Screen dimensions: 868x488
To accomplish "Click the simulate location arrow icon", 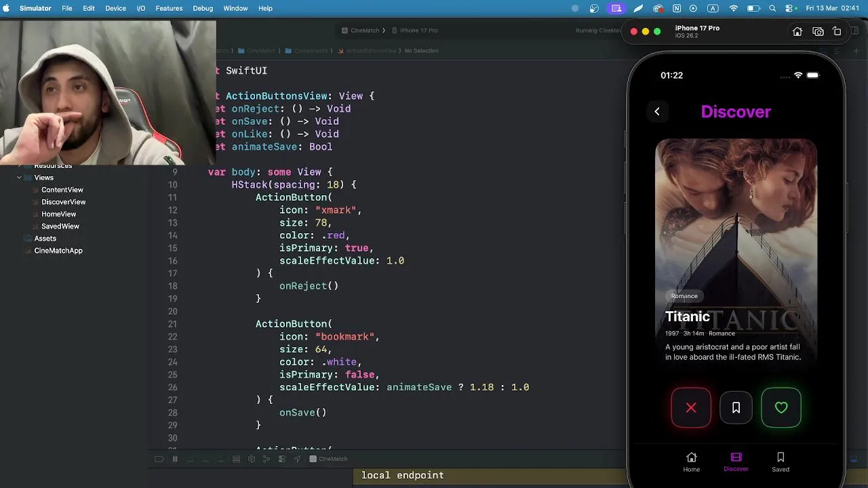I will click(x=297, y=459).
